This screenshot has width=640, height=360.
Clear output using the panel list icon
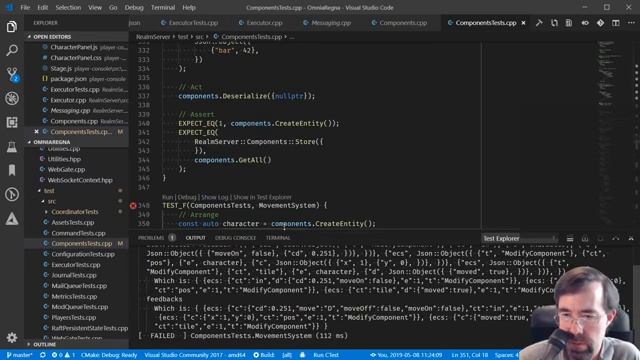(x=570, y=238)
